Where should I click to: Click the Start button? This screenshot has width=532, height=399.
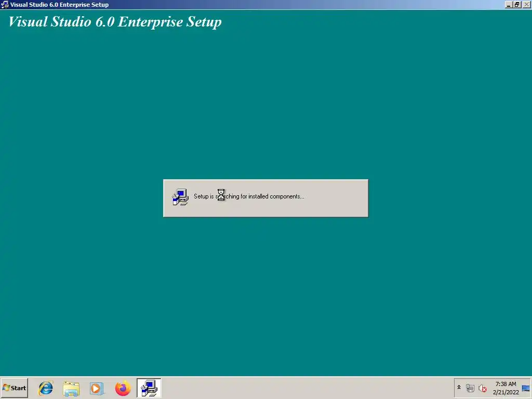(14, 388)
